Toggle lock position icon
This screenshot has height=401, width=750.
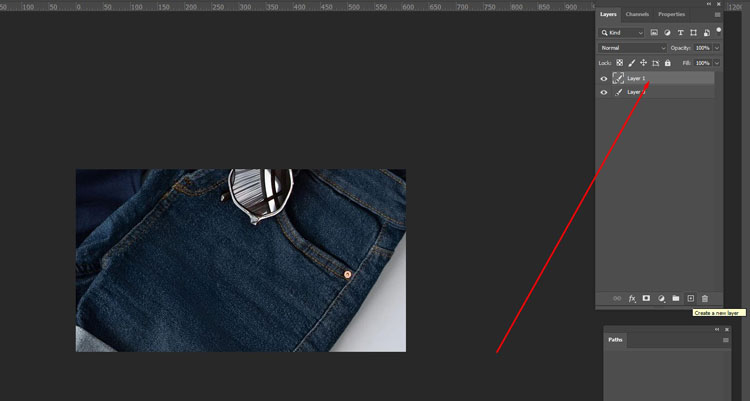pos(643,63)
